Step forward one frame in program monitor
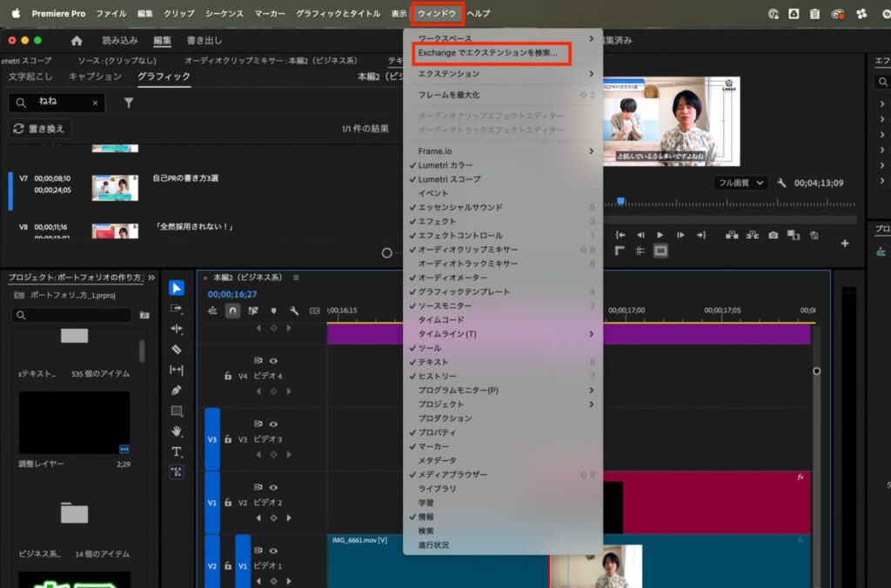Viewport: 891px width, 588px height. [680, 235]
